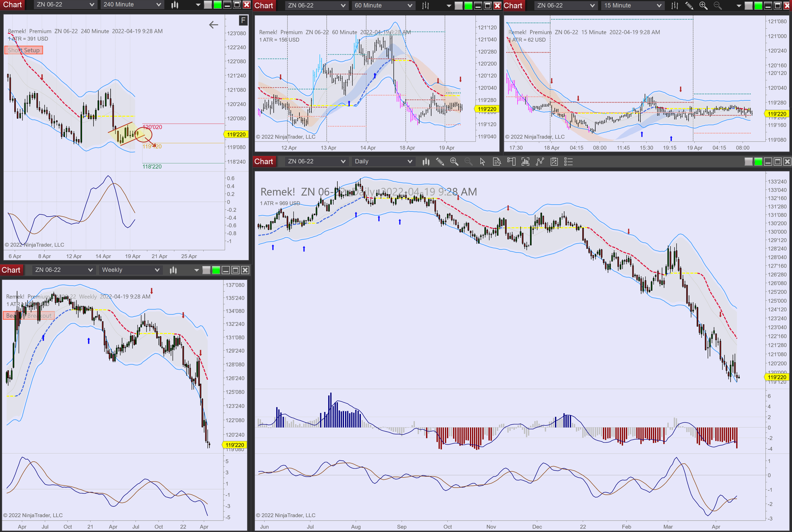The image size is (792, 532).
Task: Open chart properties list icon on Daily chart
Action: click(x=568, y=161)
